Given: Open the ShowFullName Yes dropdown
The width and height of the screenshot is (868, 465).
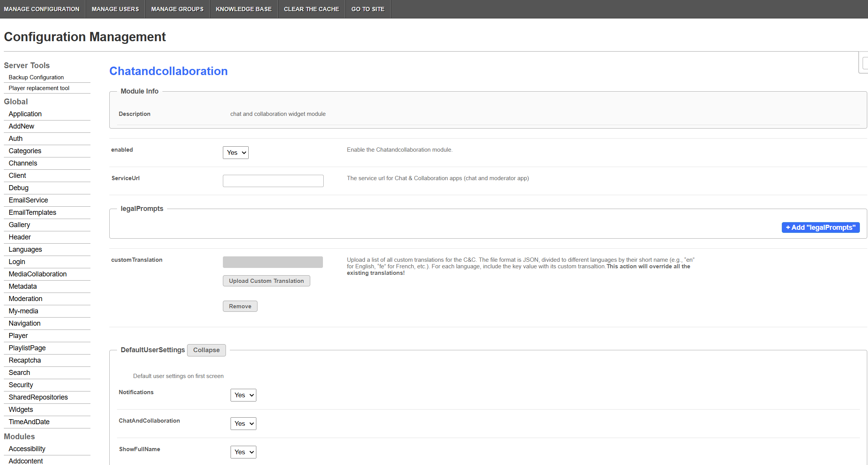Looking at the screenshot, I should [243, 452].
